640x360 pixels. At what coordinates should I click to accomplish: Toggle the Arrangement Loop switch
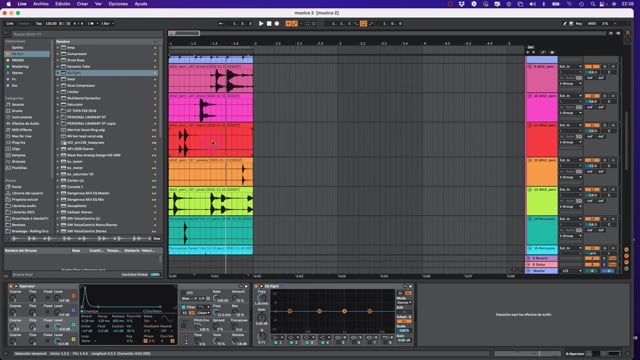pos(363,24)
